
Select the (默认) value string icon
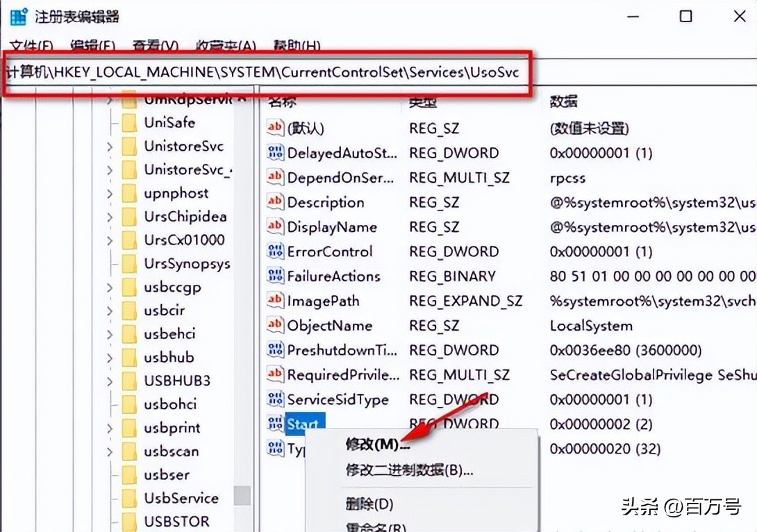tap(275, 128)
